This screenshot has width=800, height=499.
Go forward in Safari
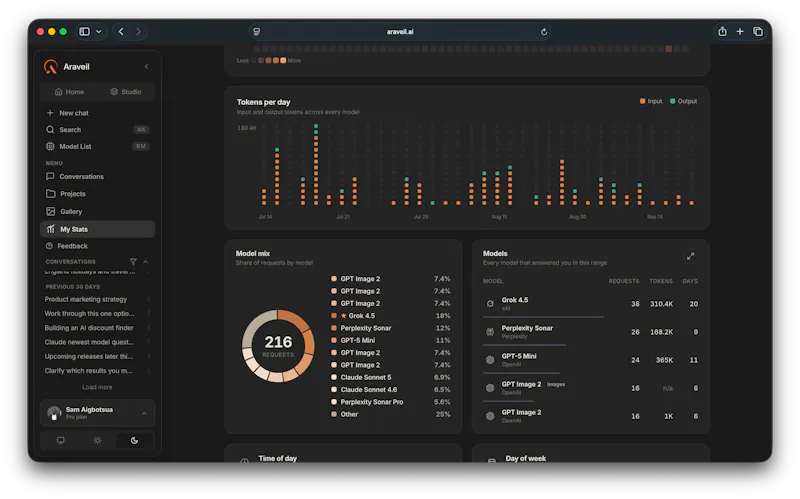[138, 32]
